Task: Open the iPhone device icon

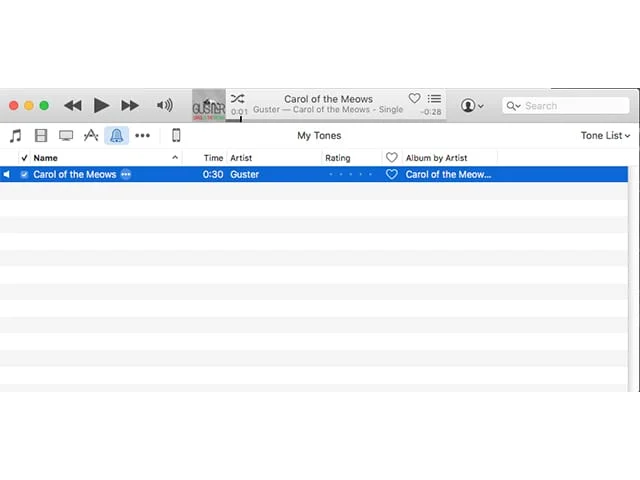Action: tap(176, 135)
